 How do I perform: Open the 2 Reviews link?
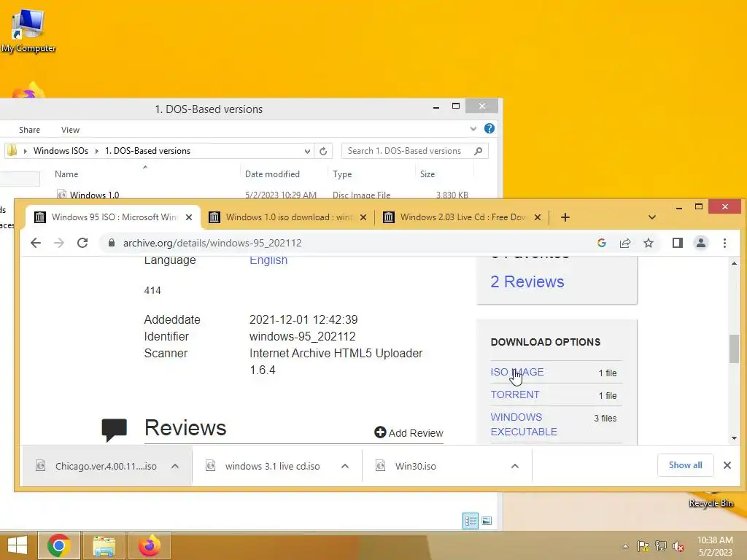527,281
